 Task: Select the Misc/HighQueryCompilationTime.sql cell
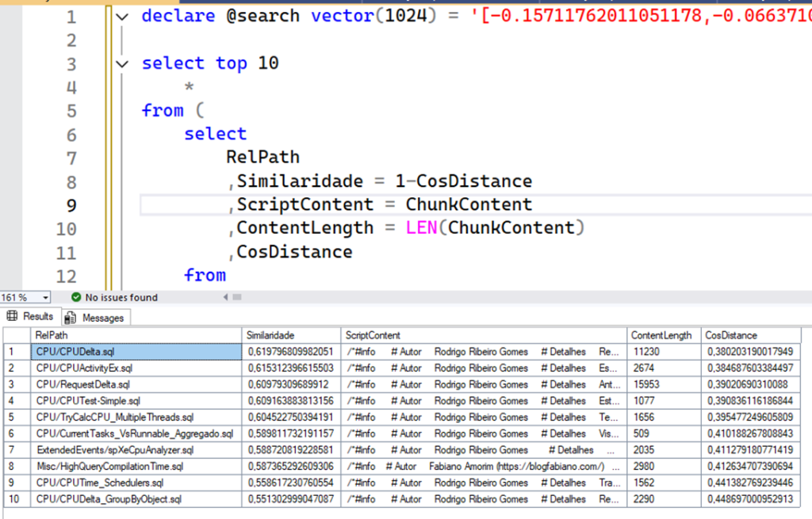point(109,467)
